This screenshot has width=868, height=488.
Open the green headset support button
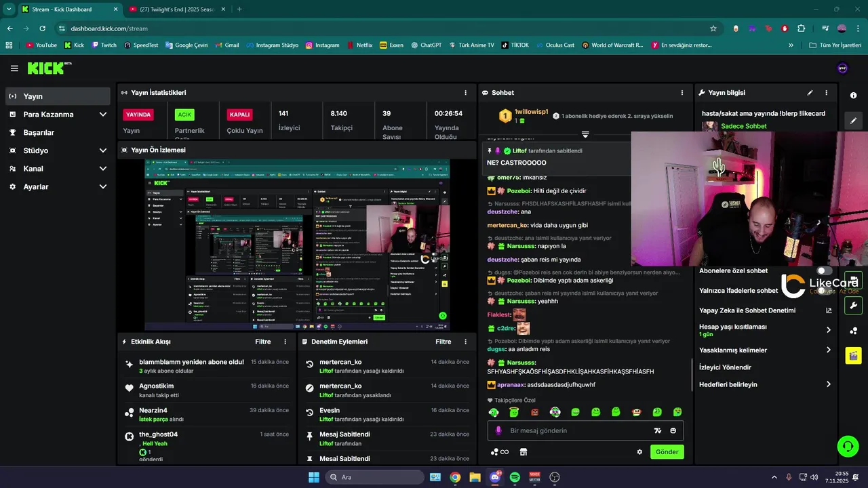click(848, 446)
